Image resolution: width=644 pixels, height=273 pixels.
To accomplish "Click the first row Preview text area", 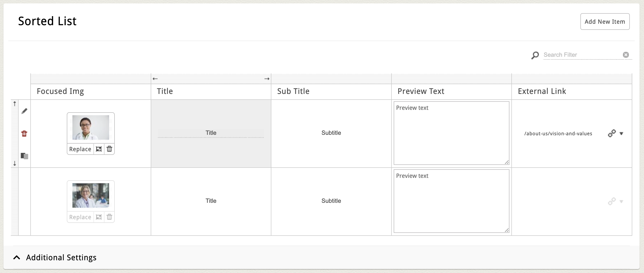I will (x=451, y=133).
